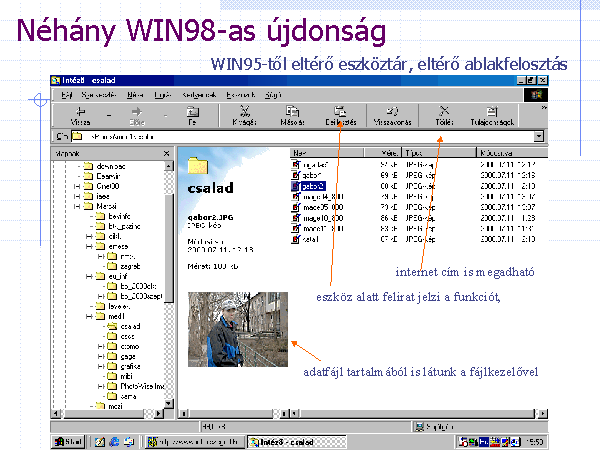Screen dimensions: 600x450
Task: Delete the file using Törlés icon
Action: pyautogui.click(x=444, y=115)
